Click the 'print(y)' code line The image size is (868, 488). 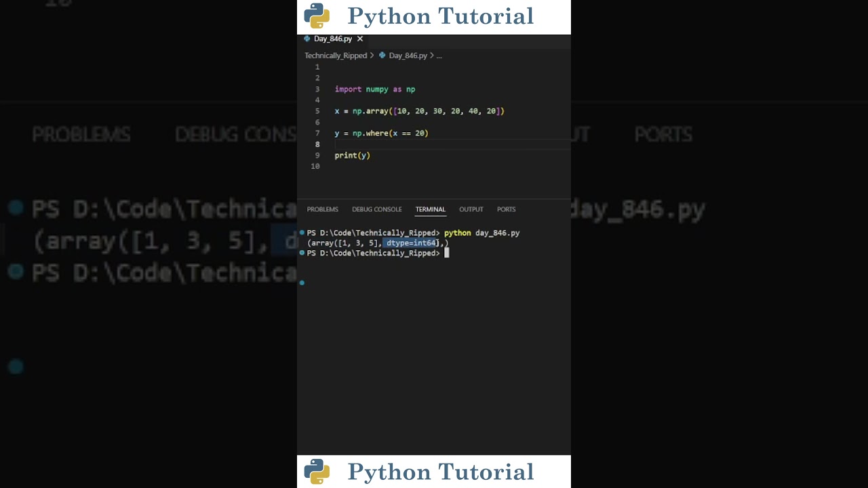pos(353,155)
